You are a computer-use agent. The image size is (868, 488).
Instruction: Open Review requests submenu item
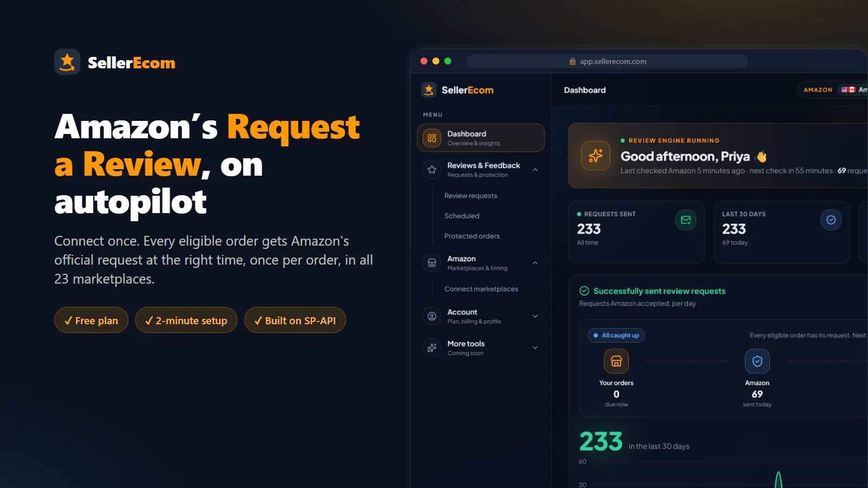[470, 196]
